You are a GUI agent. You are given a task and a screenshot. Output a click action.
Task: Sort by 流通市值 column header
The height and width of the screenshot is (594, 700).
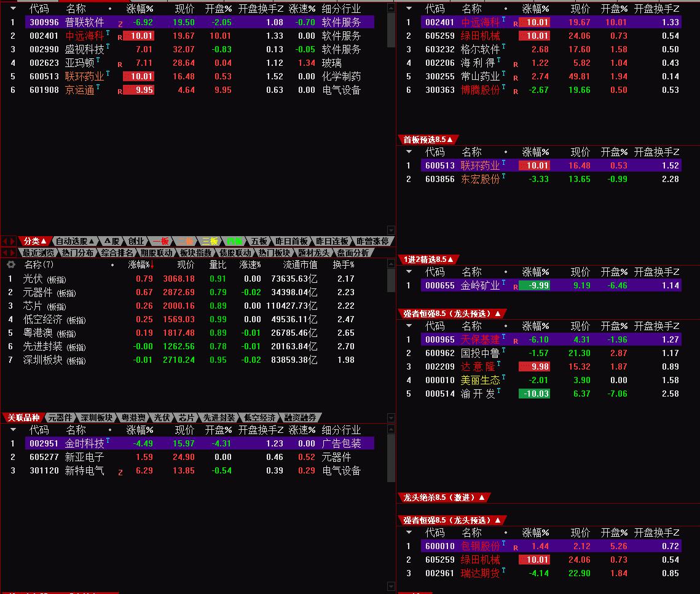click(300, 265)
